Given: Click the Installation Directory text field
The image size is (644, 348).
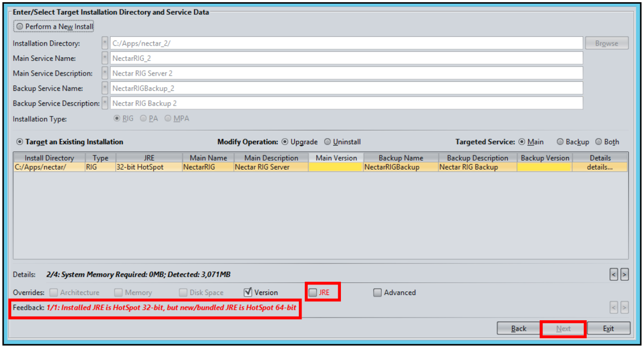Looking at the screenshot, I should (x=346, y=44).
